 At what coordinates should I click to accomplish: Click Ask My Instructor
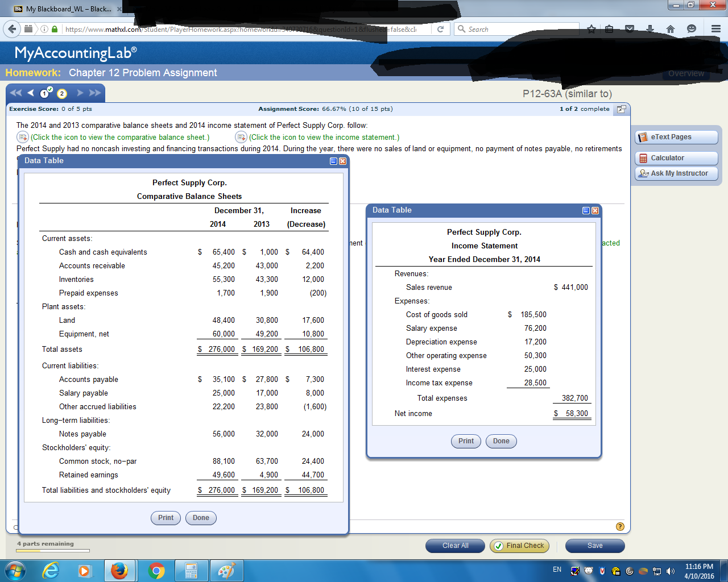click(x=677, y=173)
